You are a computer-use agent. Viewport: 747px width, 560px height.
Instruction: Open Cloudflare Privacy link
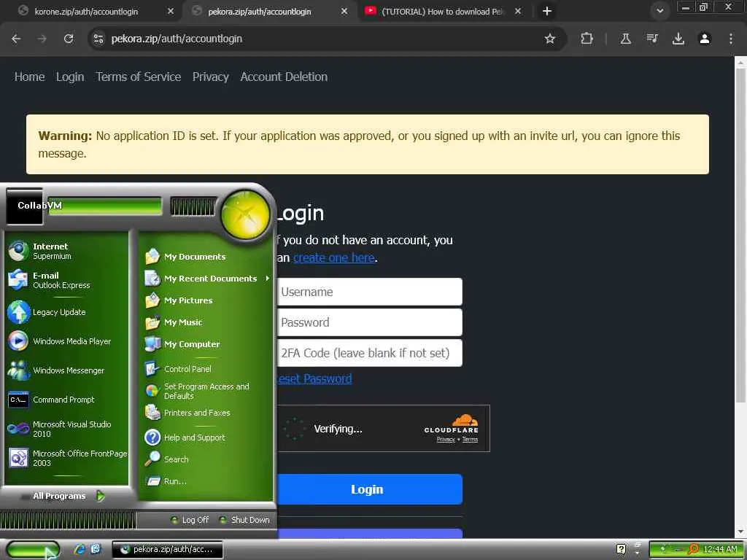click(x=446, y=440)
